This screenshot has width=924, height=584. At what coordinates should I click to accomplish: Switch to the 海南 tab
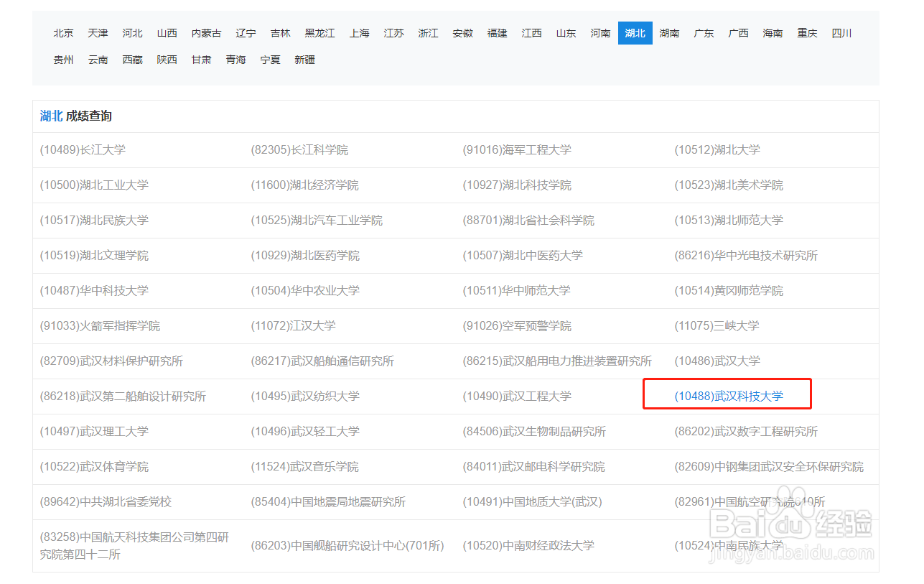pyautogui.click(x=773, y=33)
